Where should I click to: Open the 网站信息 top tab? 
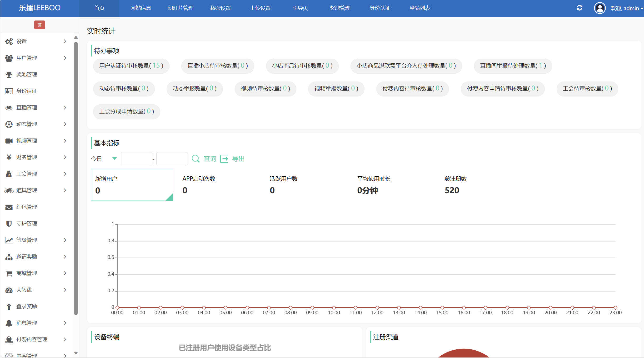click(141, 8)
